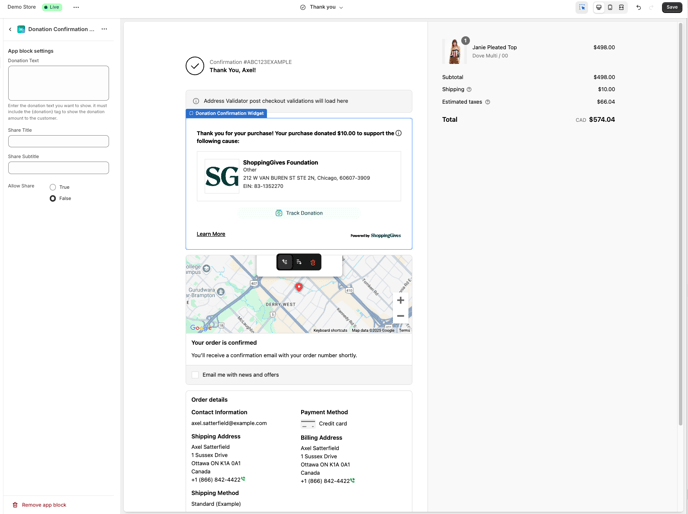Click the Share Title input field
The height and width of the screenshot is (514, 688).
[58, 141]
